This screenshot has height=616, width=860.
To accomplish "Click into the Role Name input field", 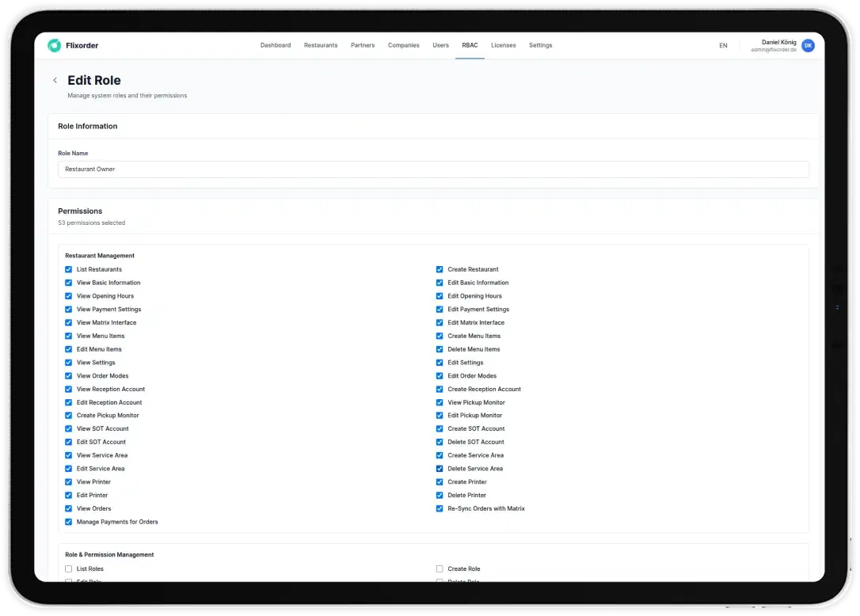I will (x=433, y=169).
